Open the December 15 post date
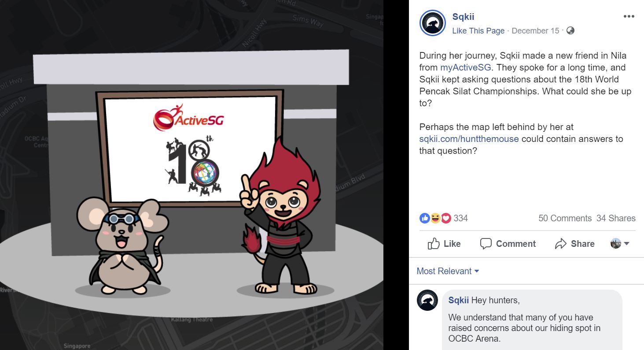 pos(535,31)
